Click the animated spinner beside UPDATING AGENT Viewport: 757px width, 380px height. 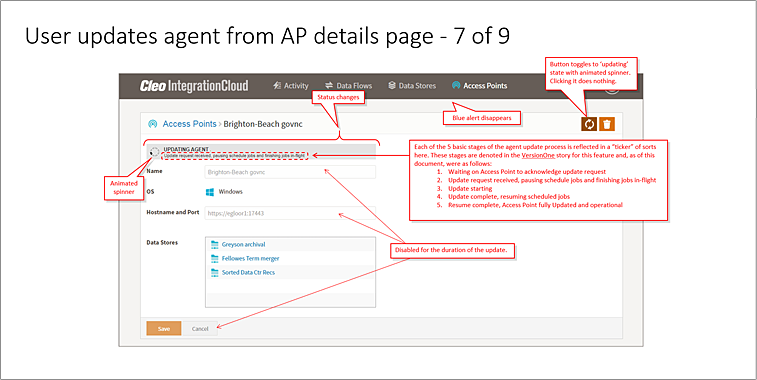(x=154, y=152)
